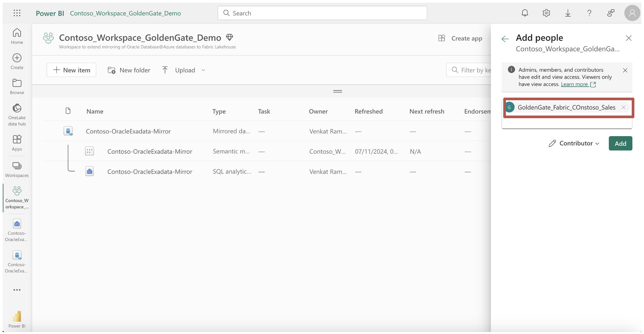Open the Contributor role dropdown
This screenshot has height=334, width=644.
tap(574, 143)
